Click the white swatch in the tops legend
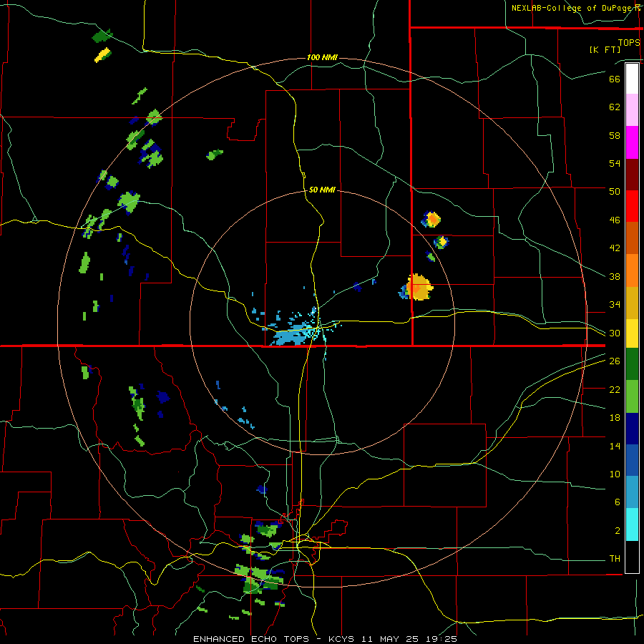 tap(632, 79)
